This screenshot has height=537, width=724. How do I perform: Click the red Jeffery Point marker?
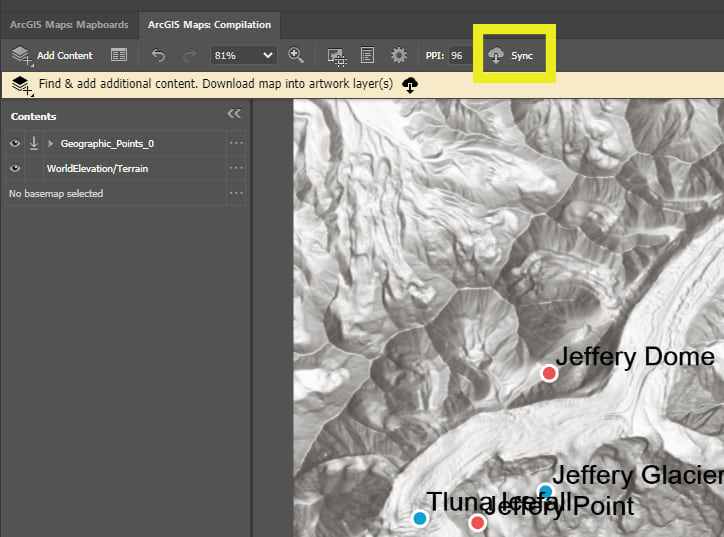pyautogui.click(x=477, y=523)
